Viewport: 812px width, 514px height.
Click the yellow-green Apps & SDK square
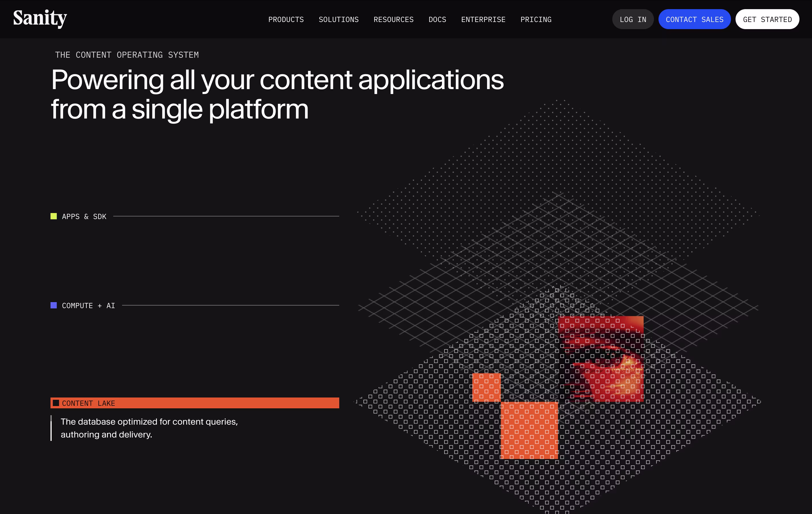[54, 216]
